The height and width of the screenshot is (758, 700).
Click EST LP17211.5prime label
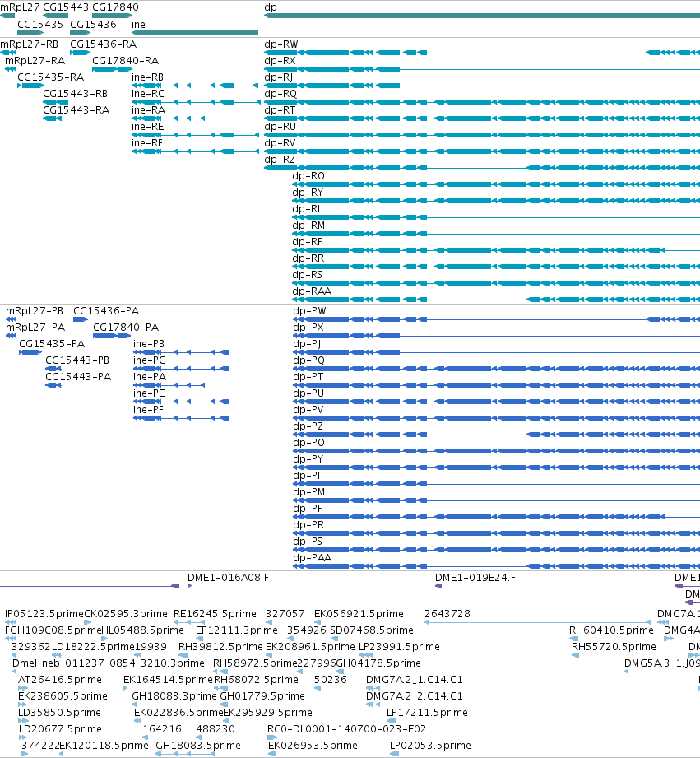coord(427,713)
